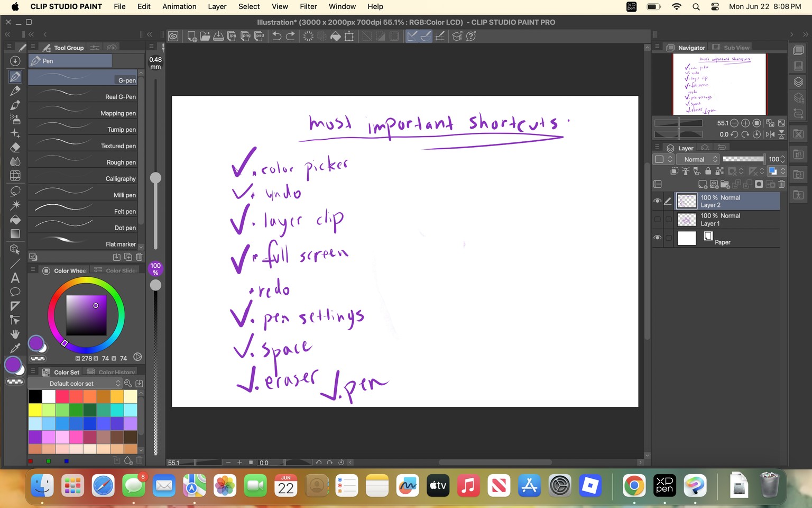Select the Lasso selection tool
The image size is (812, 508).
coord(15,190)
